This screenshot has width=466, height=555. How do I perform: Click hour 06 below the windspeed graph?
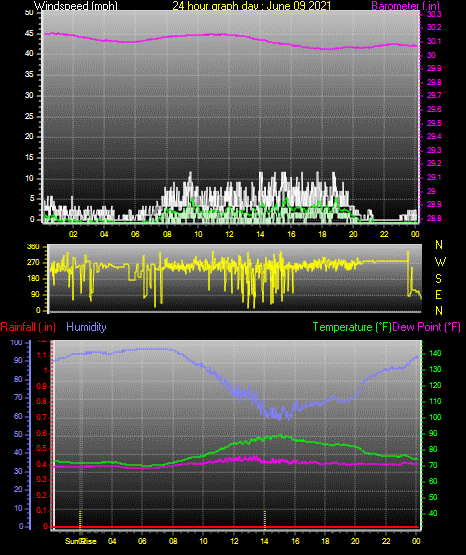[x=135, y=234]
